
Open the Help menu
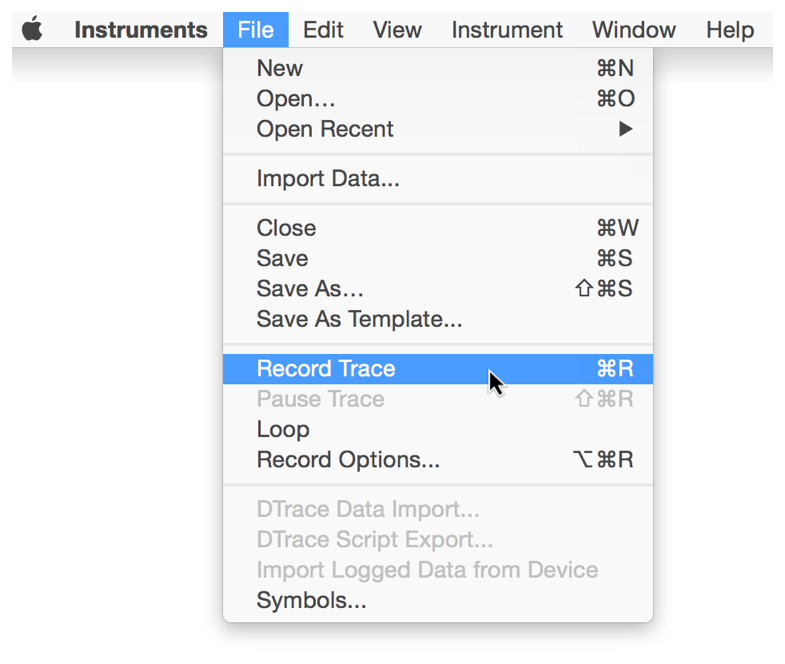729,30
